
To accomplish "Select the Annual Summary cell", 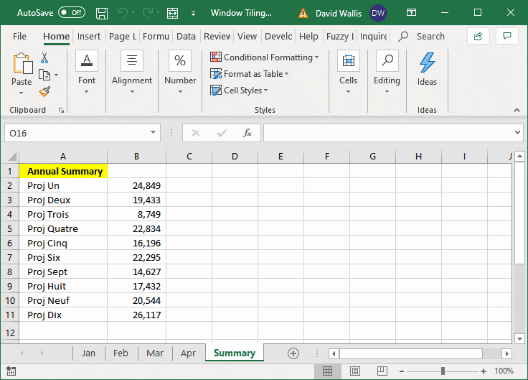I will coord(64,171).
